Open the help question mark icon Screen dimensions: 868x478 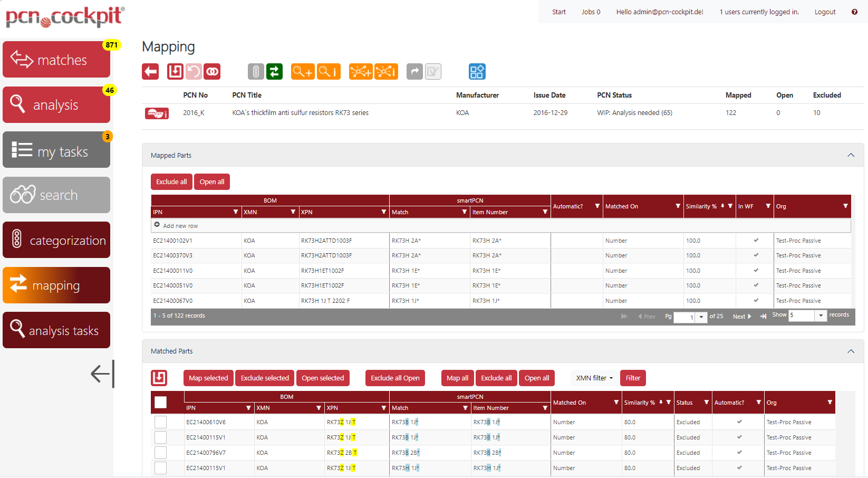click(x=854, y=12)
